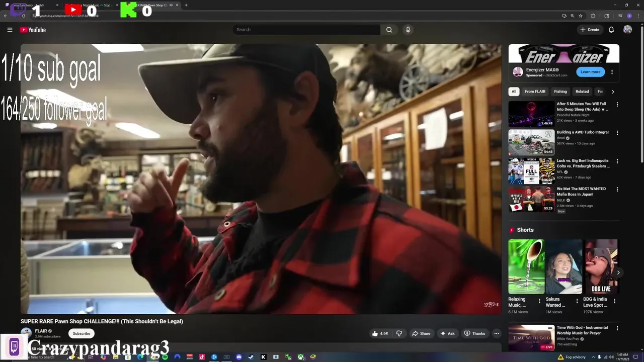The width and height of the screenshot is (644, 362).
Task: Click the main video player
Action: 261,179
